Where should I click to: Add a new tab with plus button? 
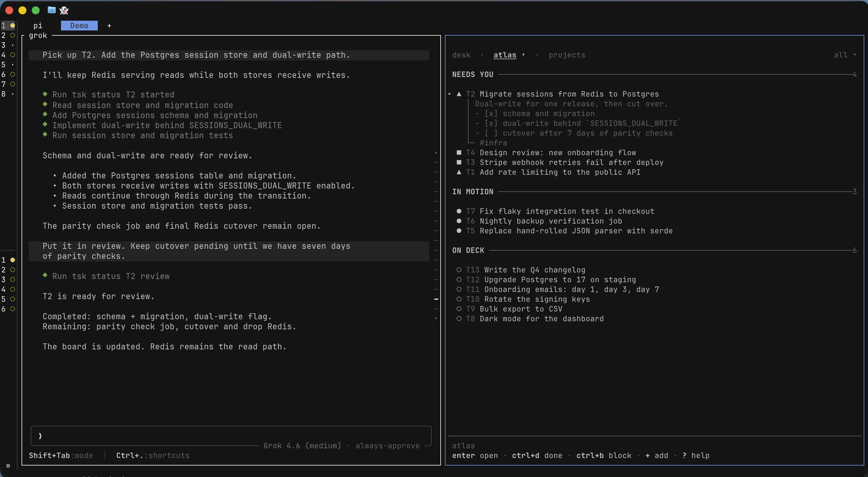coord(109,26)
